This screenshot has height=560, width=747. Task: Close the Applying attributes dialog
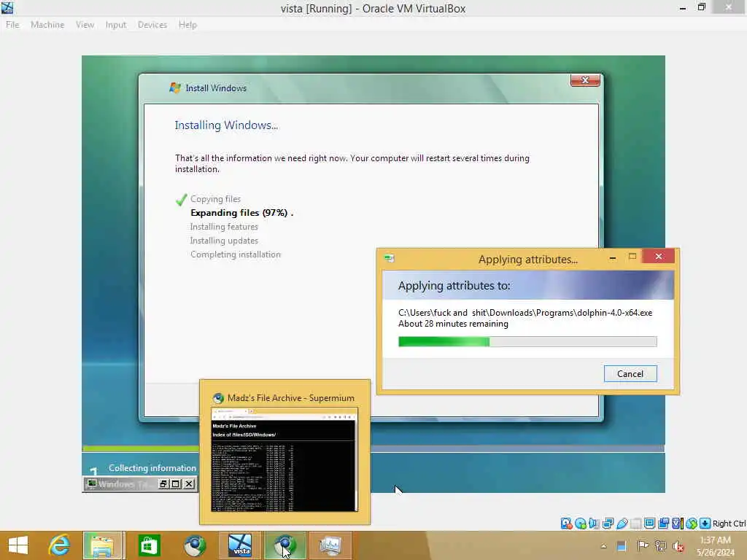coord(659,256)
